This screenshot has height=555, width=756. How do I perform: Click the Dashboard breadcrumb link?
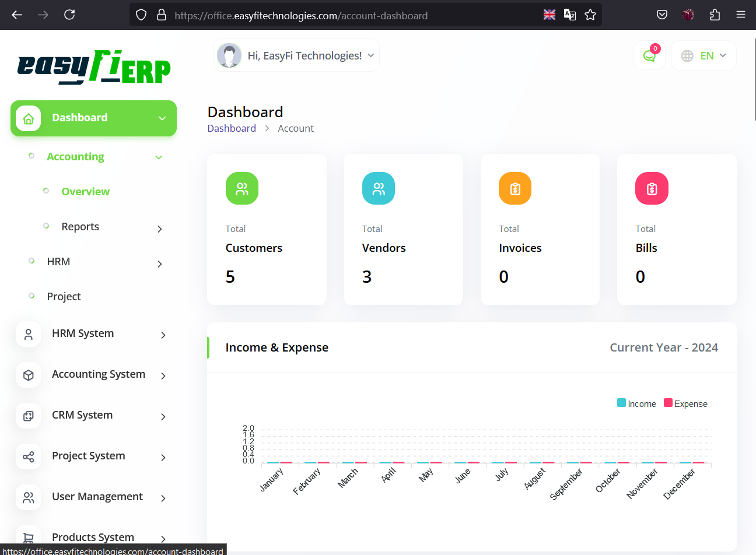point(232,128)
